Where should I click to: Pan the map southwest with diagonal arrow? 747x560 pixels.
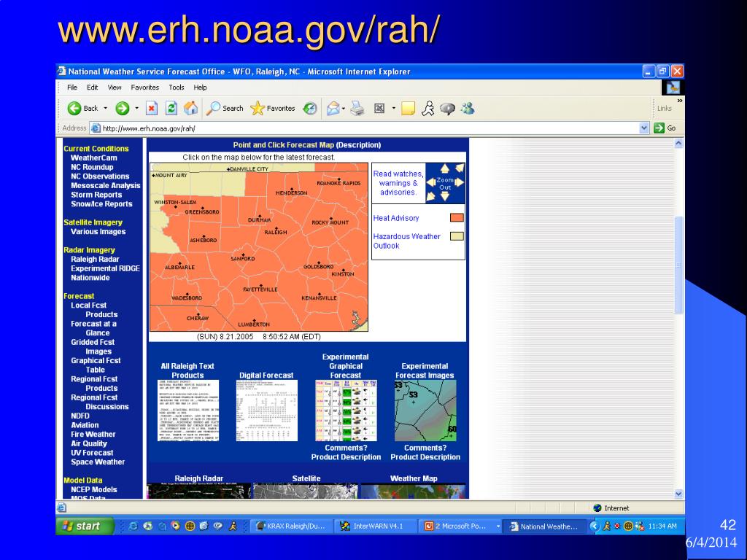[x=430, y=197]
